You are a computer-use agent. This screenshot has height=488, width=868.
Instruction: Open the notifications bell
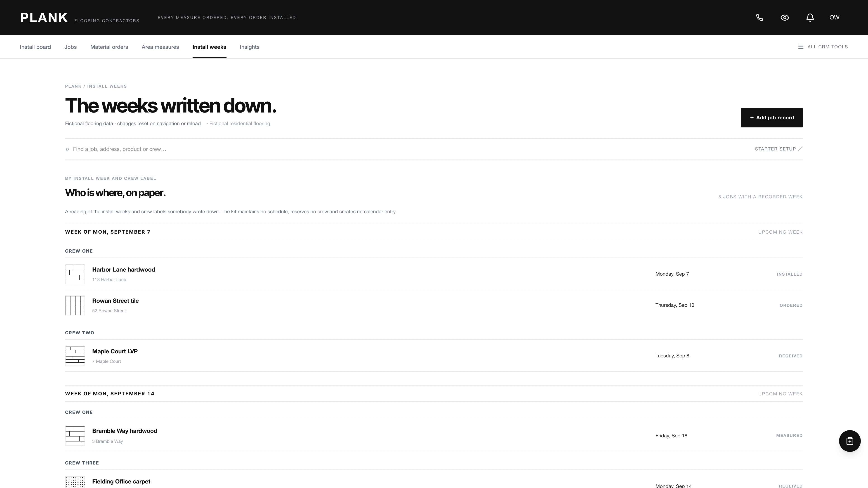(x=810, y=18)
